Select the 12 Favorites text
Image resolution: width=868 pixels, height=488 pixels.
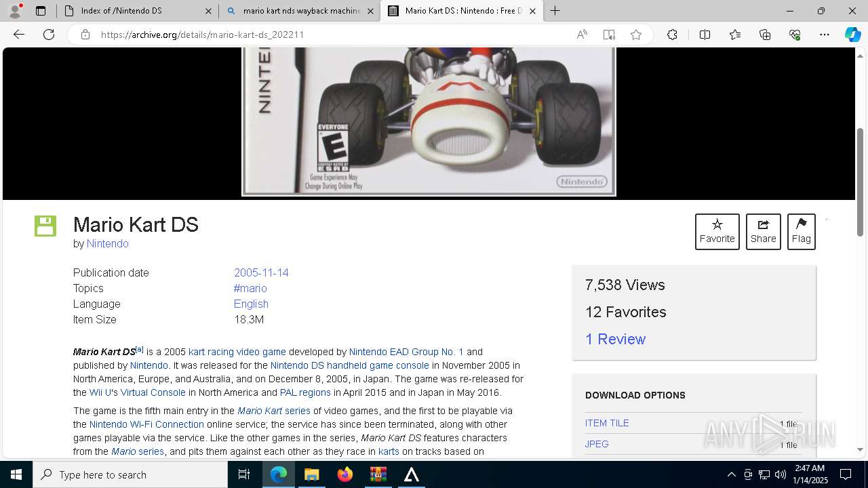(x=625, y=312)
